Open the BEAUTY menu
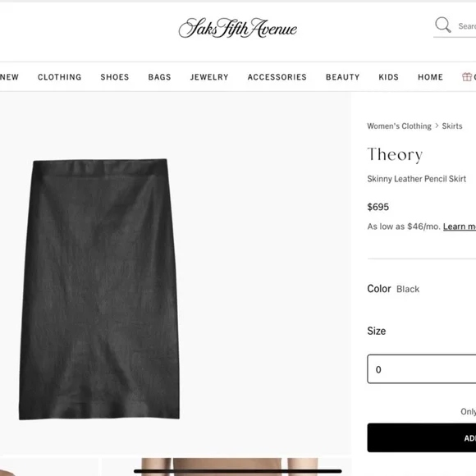476x476 pixels. coord(343,77)
